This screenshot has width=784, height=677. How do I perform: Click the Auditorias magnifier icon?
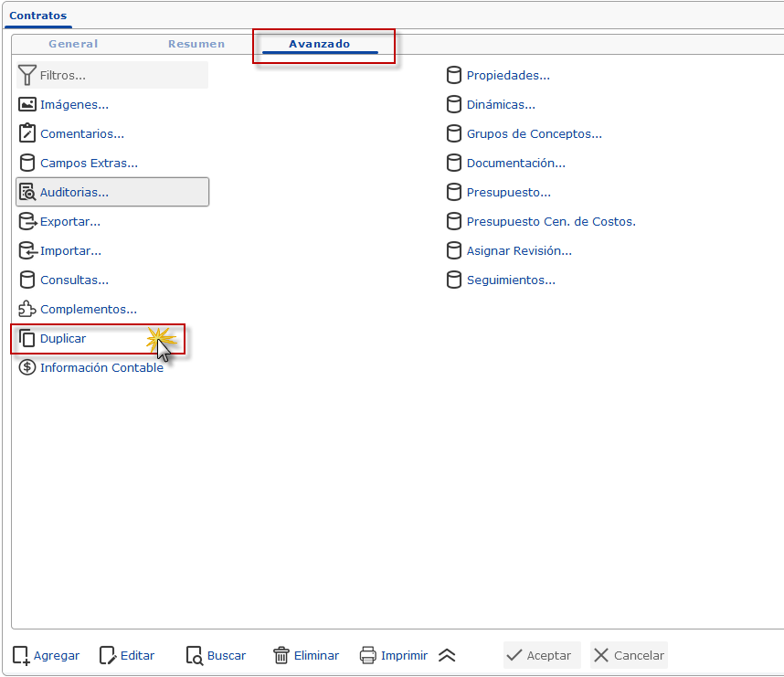[x=26, y=192]
